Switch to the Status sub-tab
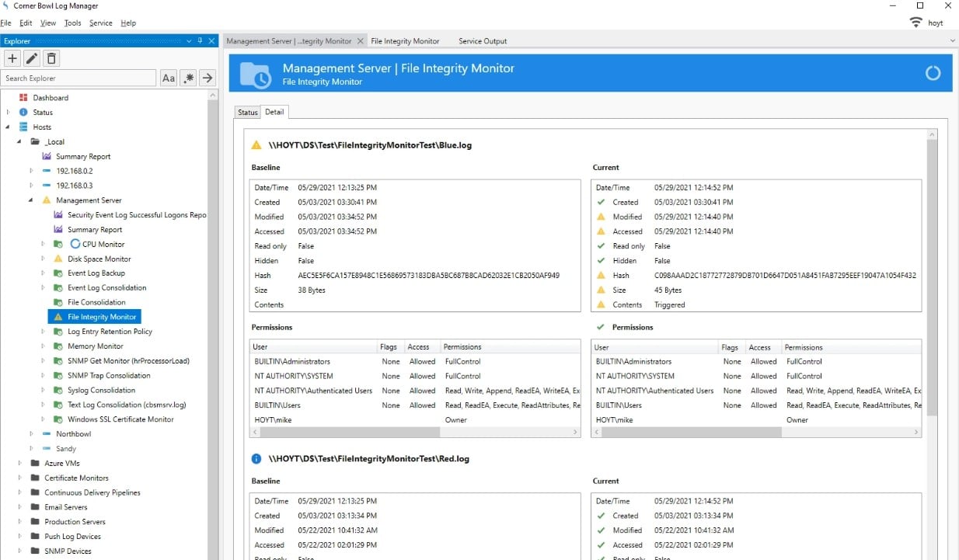959x560 pixels. (248, 113)
